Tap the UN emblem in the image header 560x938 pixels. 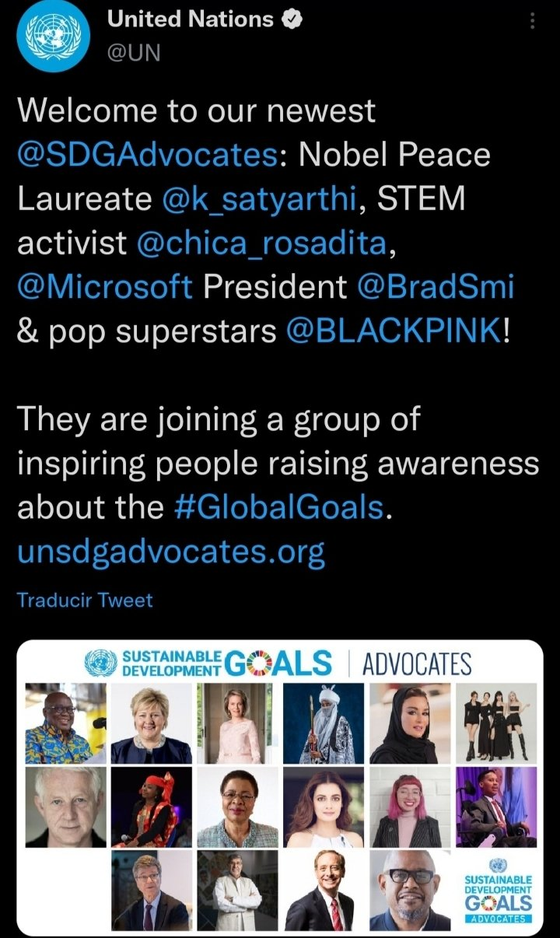[98, 663]
